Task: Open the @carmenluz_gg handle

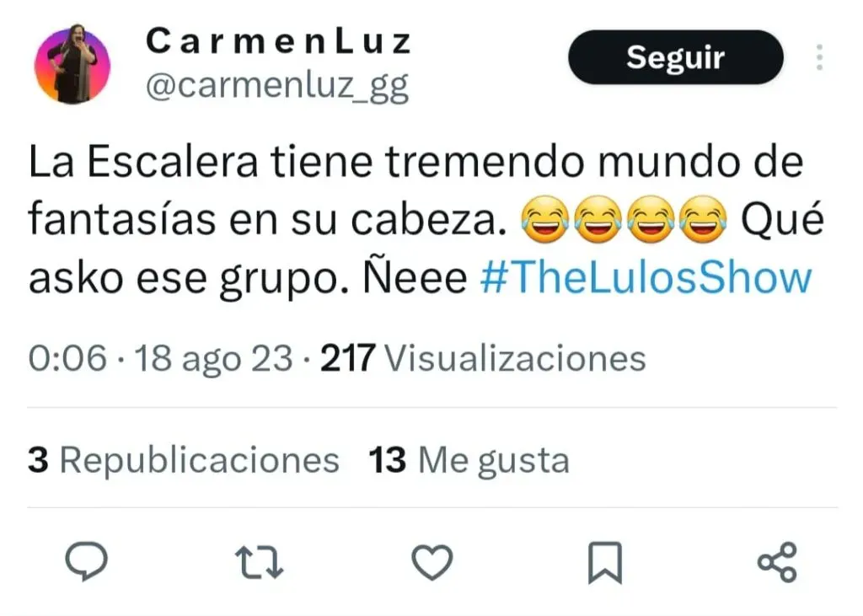Action: [277, 87]
